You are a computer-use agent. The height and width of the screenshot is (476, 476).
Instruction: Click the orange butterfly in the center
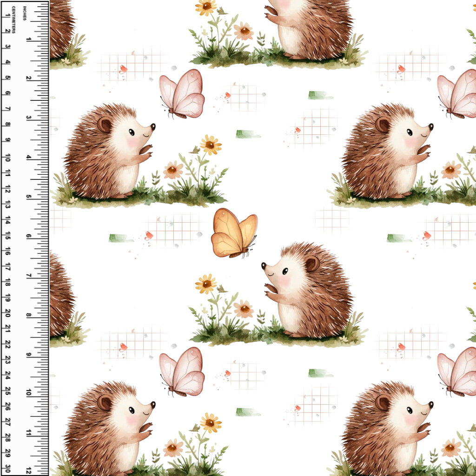234,233
